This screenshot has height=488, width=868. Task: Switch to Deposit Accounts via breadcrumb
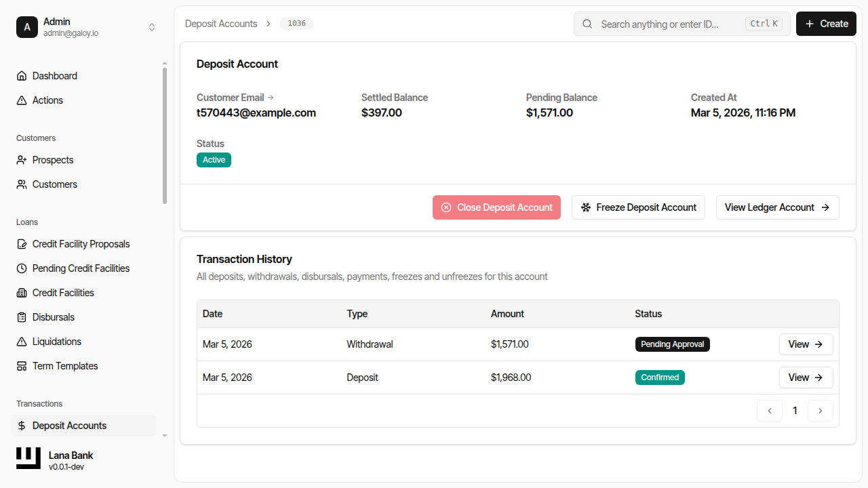(221, 23)
